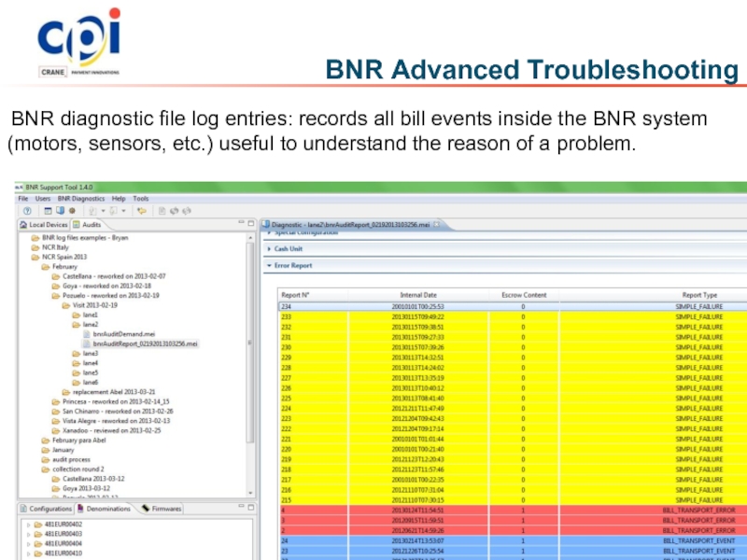Maximize the Denominations bottom panel
The height and width of the screenshot is (560, 747).
(251, 507)
